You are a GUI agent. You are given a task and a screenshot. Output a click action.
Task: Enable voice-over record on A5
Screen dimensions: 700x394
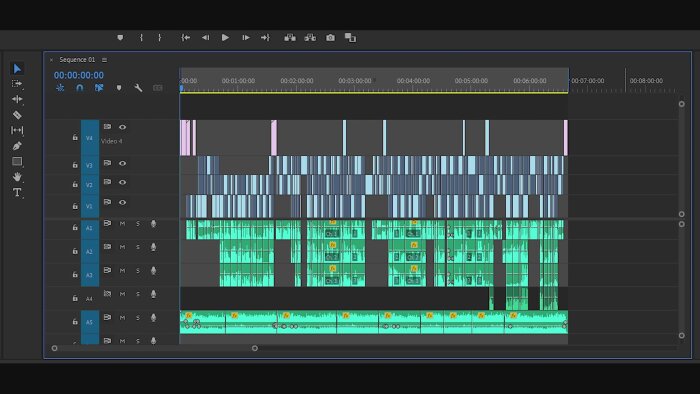[x=154, y=318]
